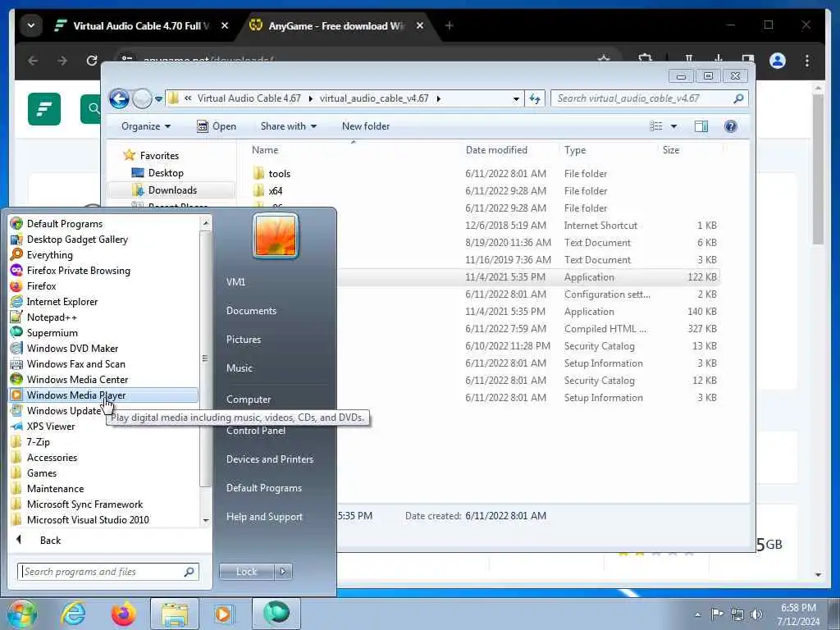Click the user account picture
This screenshot has width=840, height=630.
pyautogui.click(x=276, y=235)
